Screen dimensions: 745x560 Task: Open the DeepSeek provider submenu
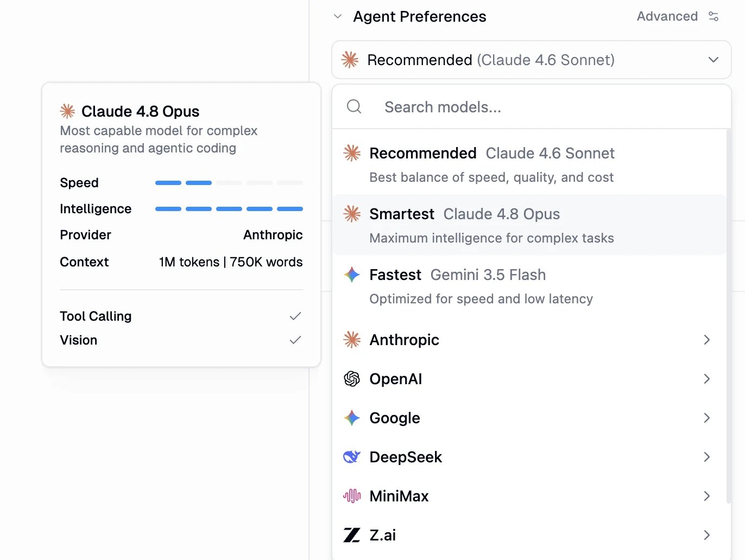529,457
